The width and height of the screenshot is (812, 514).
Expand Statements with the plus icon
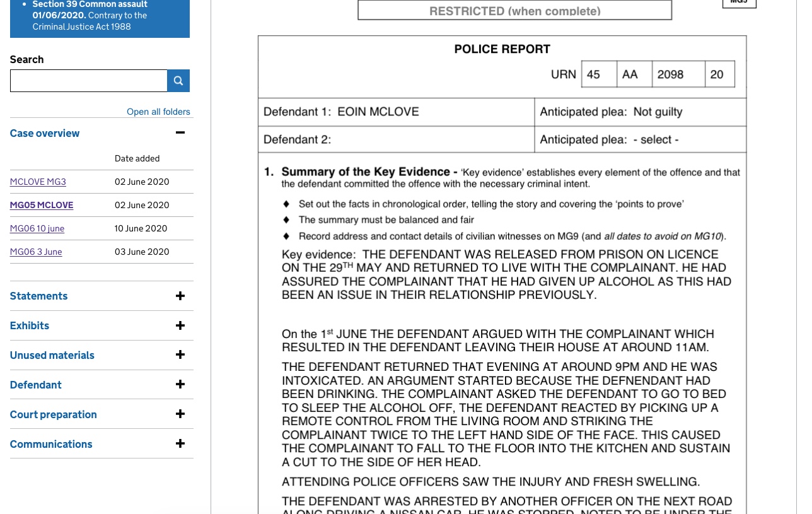pyautogui.click(x=180, y=296)
